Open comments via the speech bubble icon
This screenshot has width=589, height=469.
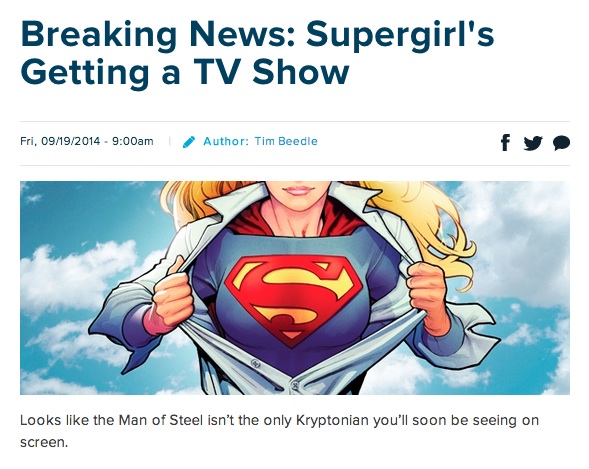pos(561,143)
